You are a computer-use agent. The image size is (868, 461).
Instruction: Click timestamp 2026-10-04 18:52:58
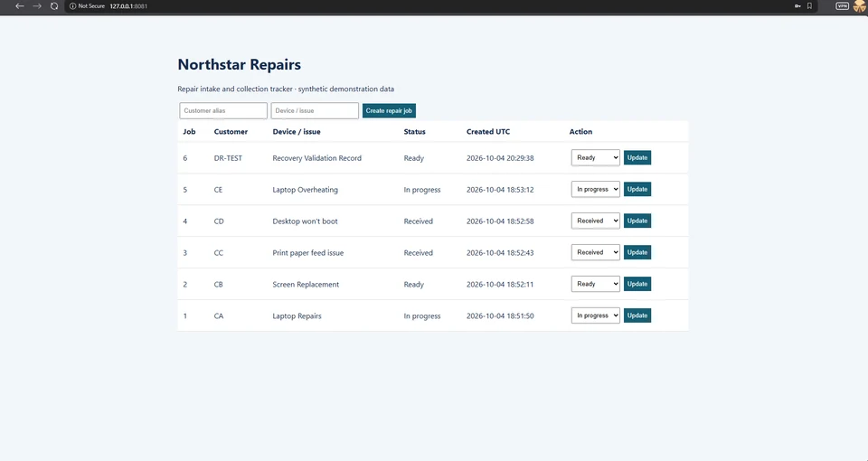(x=500, y=221)
